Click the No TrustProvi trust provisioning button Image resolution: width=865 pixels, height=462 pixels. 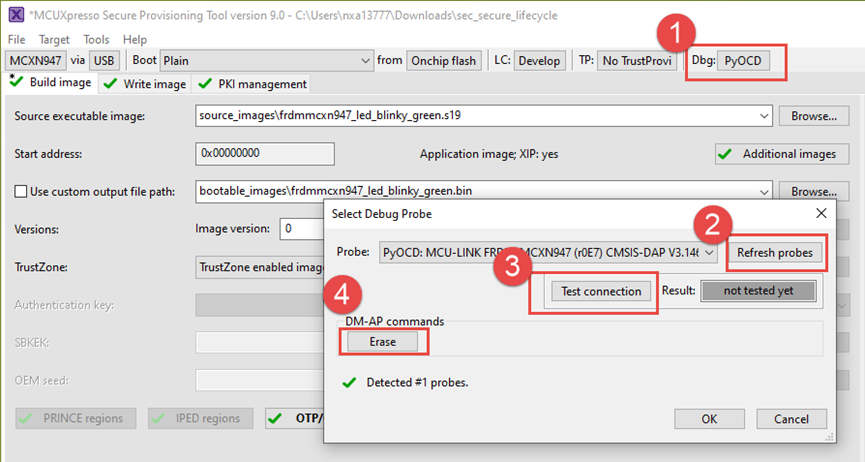tap(637, 61)
